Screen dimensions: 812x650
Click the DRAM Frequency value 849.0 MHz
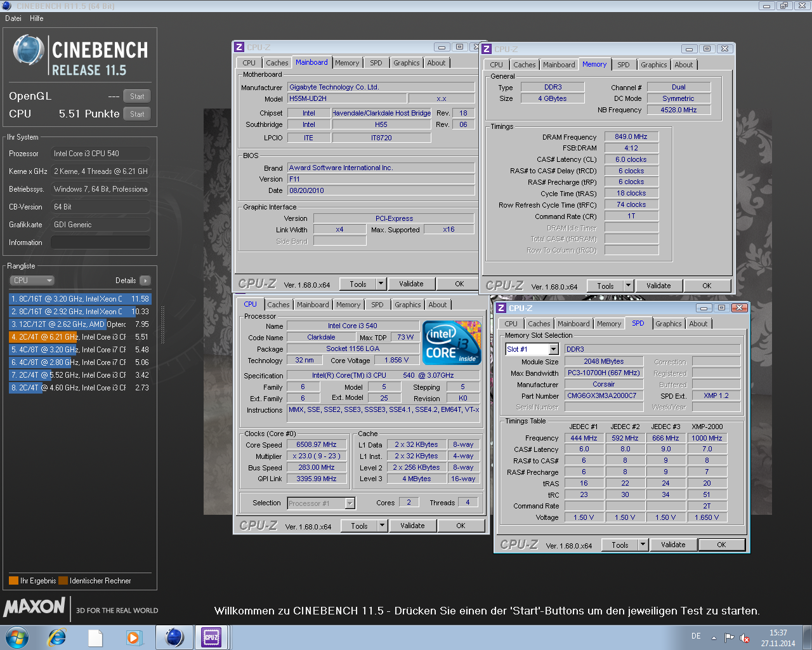point(631,136)
